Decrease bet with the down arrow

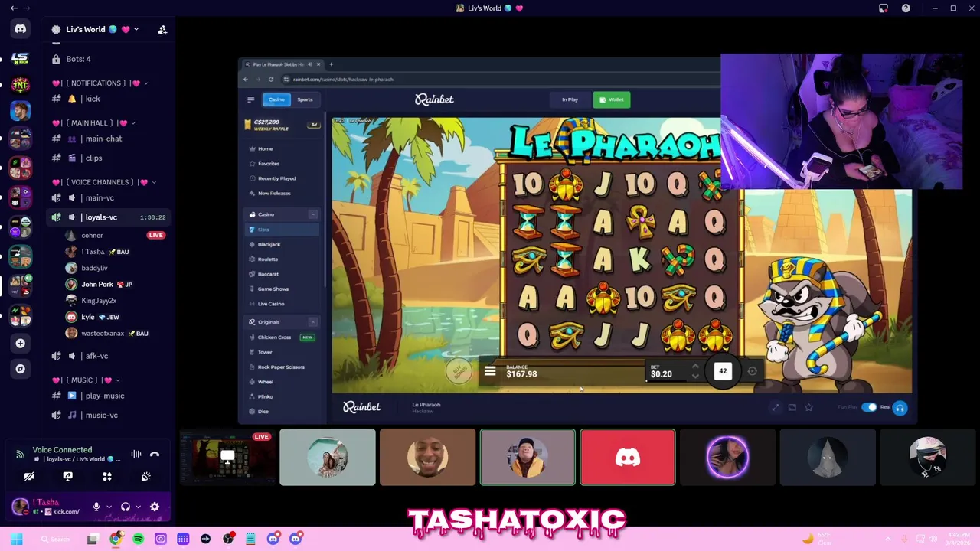(695, 376)
